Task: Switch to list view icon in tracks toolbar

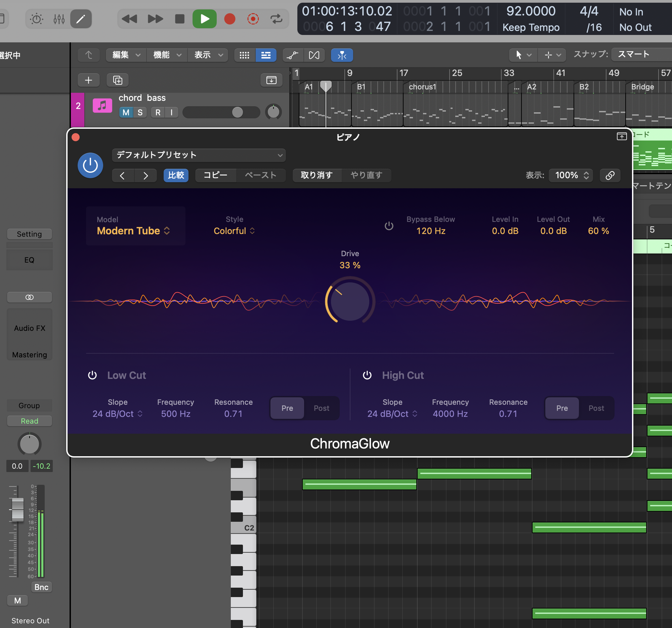Action: 266,55
